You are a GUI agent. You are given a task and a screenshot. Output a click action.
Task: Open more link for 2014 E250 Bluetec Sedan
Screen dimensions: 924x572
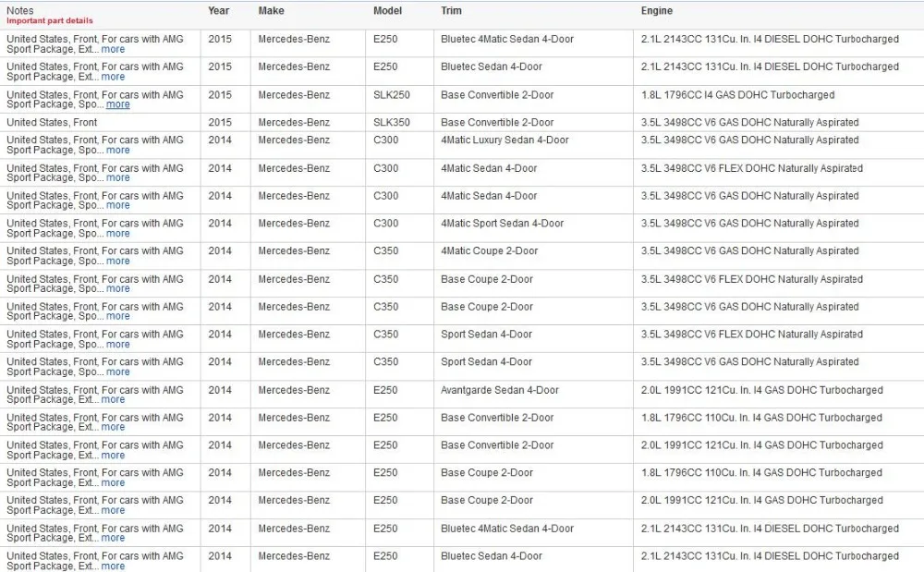tap(113, 566)
